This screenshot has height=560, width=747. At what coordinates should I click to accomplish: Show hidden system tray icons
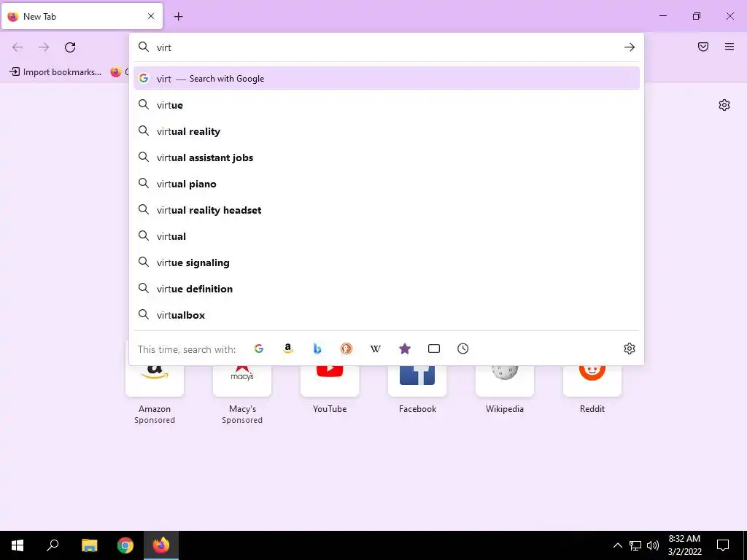click(617, 545)
